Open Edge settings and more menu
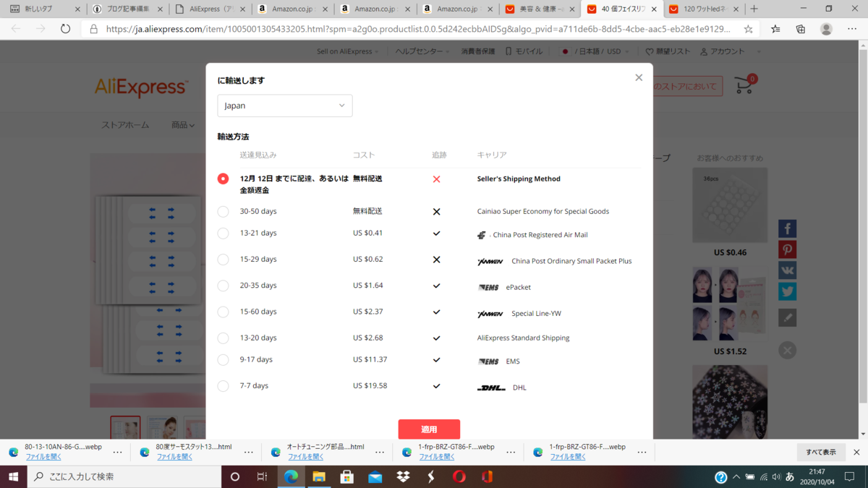 851,29
